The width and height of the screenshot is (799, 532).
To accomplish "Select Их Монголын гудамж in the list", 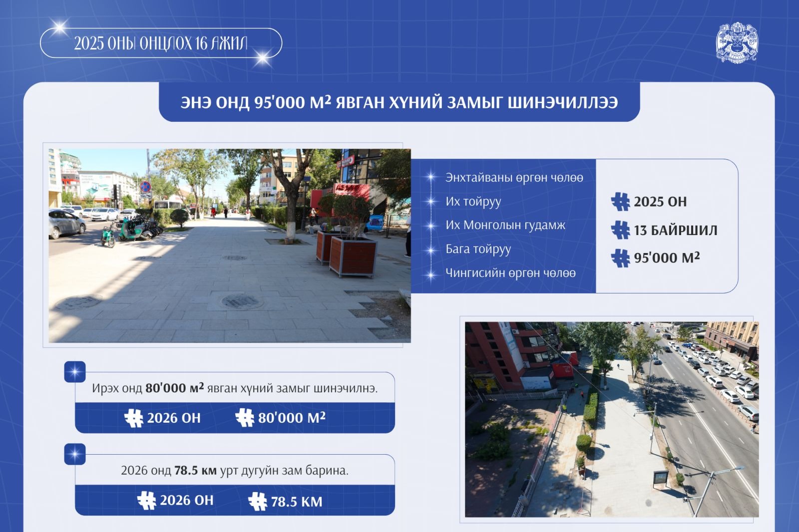I will click(505, 225).
